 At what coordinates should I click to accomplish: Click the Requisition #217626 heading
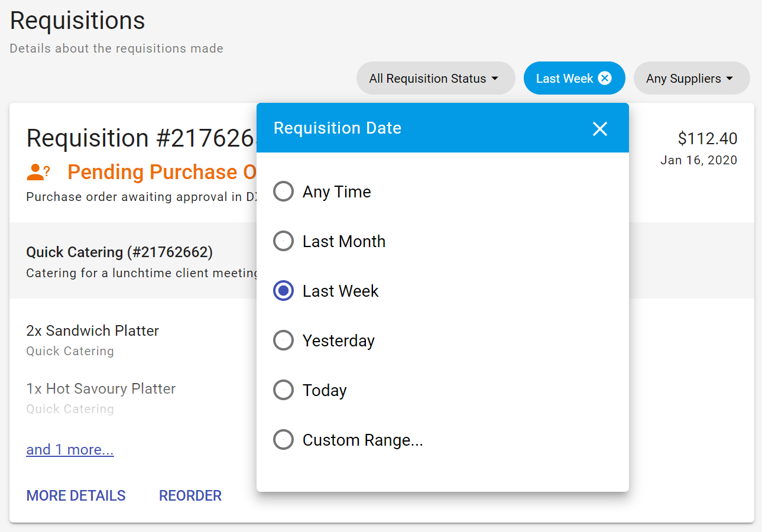point(136,138)
